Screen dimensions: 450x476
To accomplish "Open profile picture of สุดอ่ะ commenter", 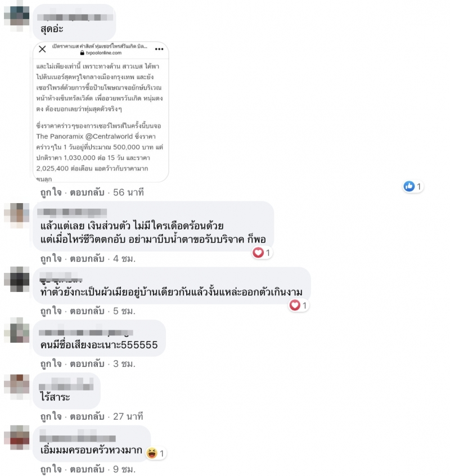I will click(17, 16).
